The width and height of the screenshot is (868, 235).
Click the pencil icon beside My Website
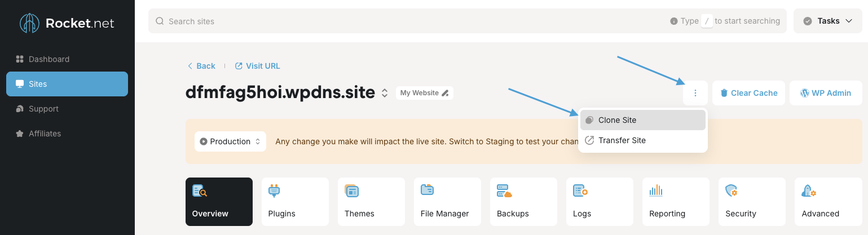click(x=446, y=93)
